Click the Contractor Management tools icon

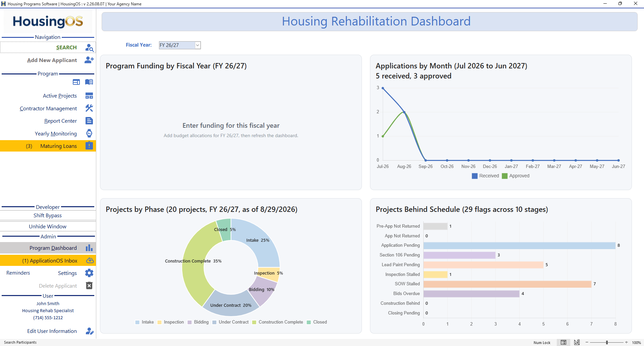coord(89,108)
